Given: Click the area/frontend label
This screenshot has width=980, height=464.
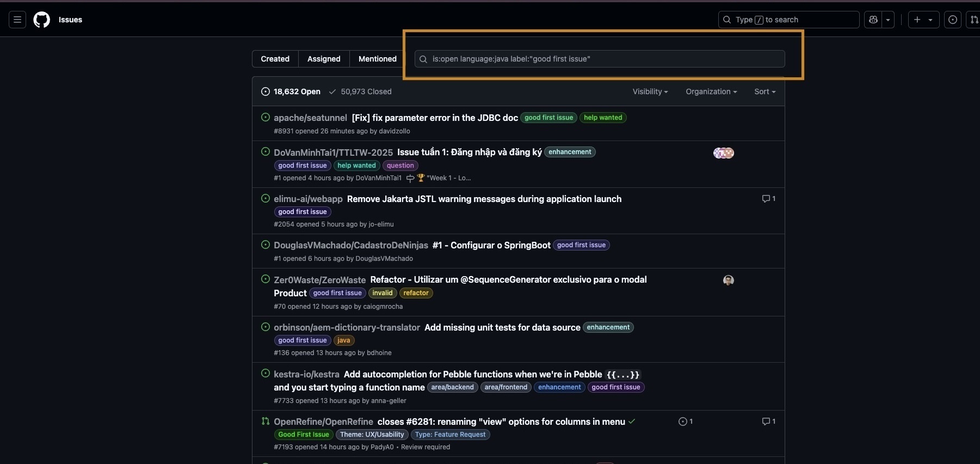Looking at the screenshot, I should click(x=506, y=387).
